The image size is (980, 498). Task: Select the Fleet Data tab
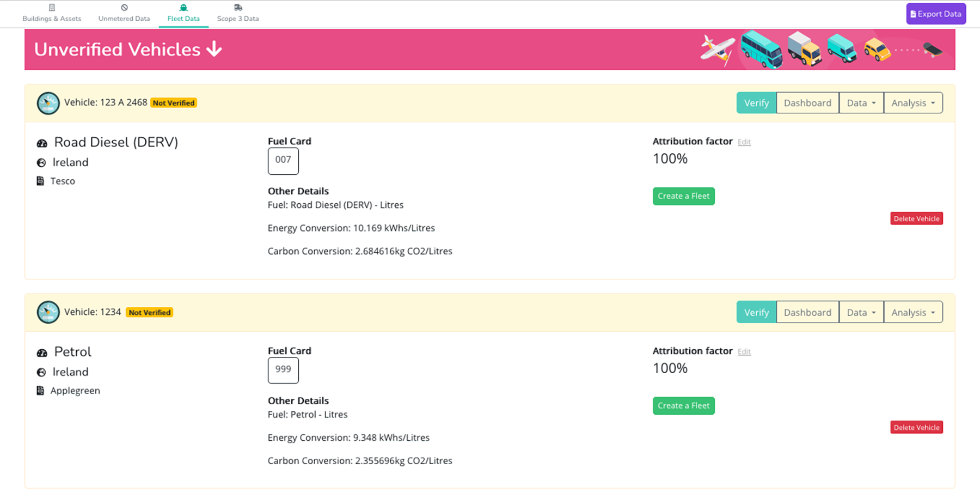183,14
